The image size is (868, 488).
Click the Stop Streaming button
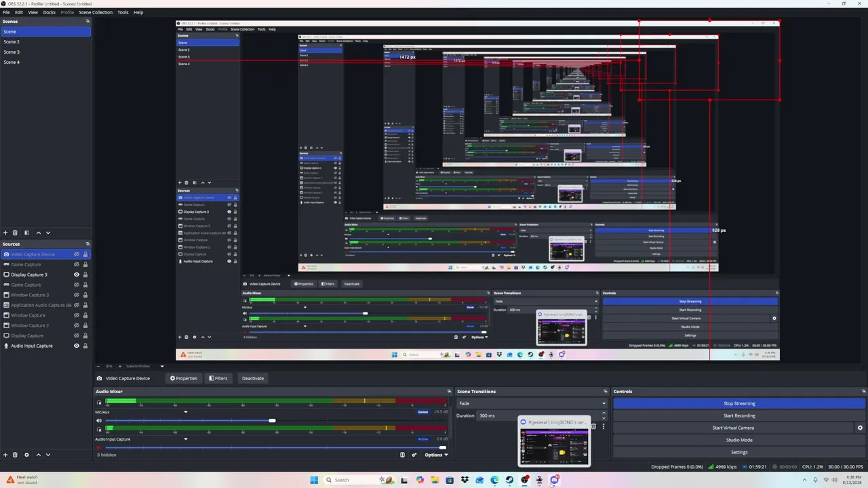(x=739, y=403)
